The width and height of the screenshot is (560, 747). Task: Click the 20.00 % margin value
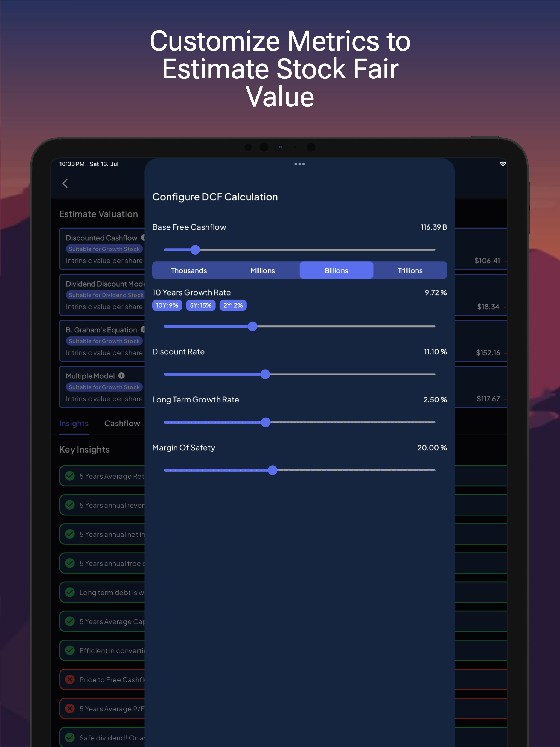[432, 447]
